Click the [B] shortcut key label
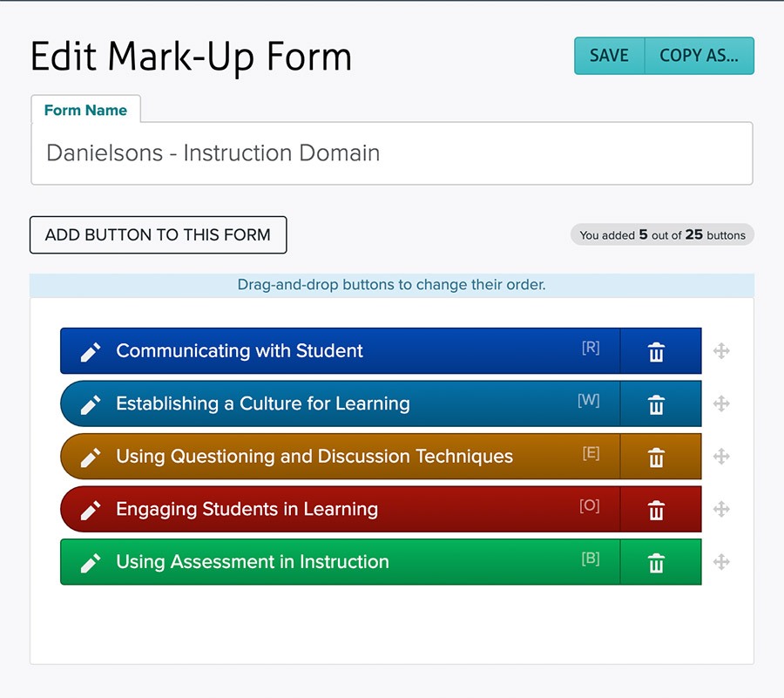The height and width of the screenshot is (698, 784). tap(591, 559)
